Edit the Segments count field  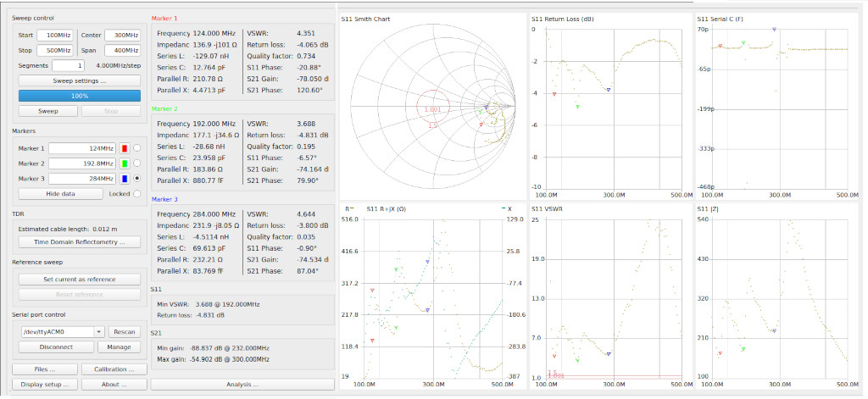point(68,66)
